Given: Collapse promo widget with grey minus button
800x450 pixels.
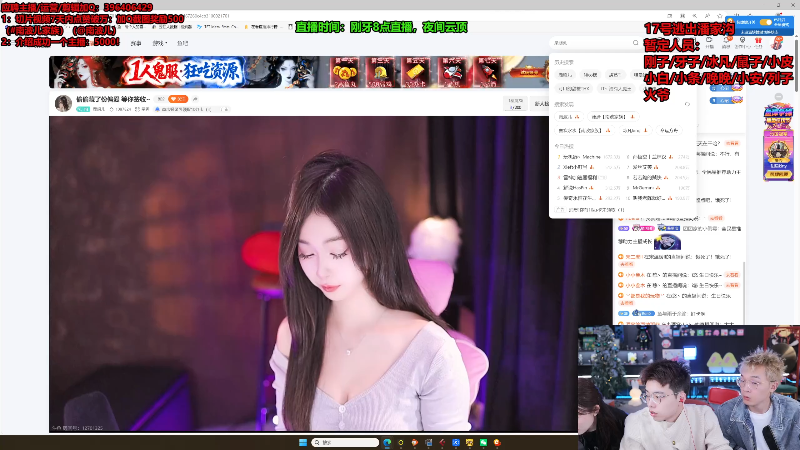Looking at the screenshot, I should (x=779, y=97).
